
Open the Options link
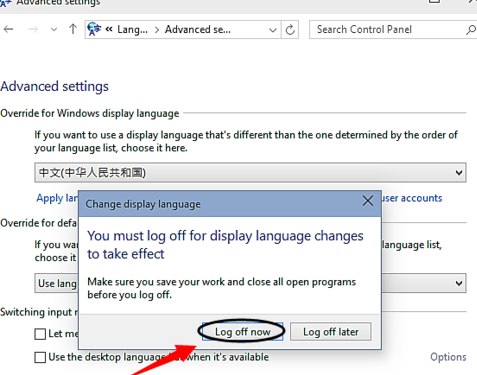click(x=448, y=357)
